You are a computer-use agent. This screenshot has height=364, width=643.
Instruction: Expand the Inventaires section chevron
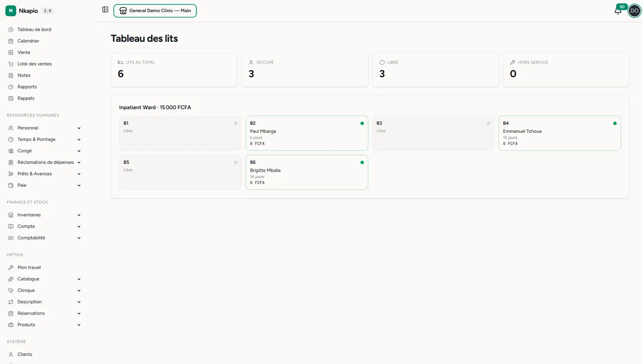79,215
